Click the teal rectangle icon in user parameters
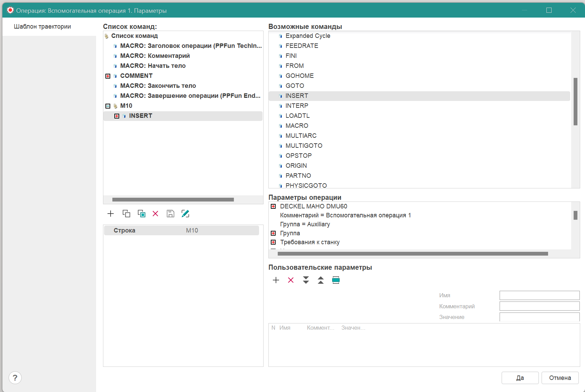This screenshot has height=392, width=585. coord(336,280)
